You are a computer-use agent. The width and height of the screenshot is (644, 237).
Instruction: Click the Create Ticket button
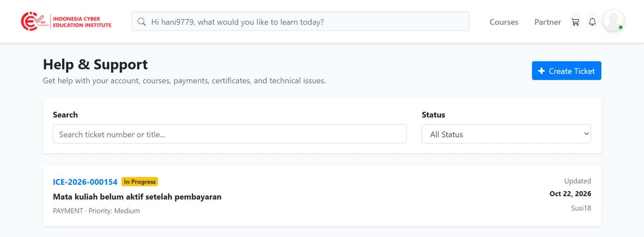pyautogui.click(x=566, y=71)
